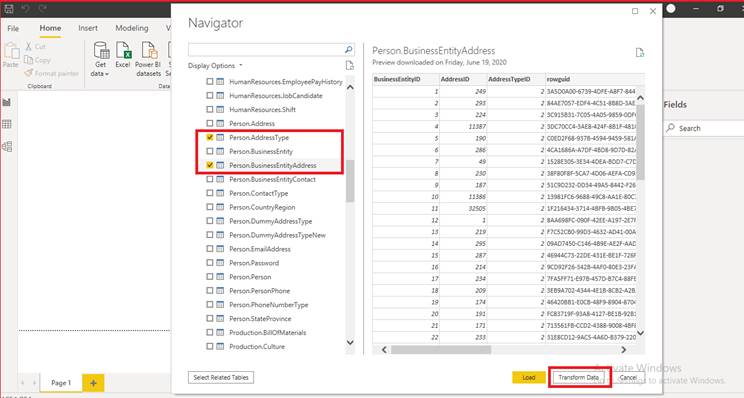The height and width of the screenshot is (398, 744).
Task: Click table list scroll down arrow
Action: [350, 342]
